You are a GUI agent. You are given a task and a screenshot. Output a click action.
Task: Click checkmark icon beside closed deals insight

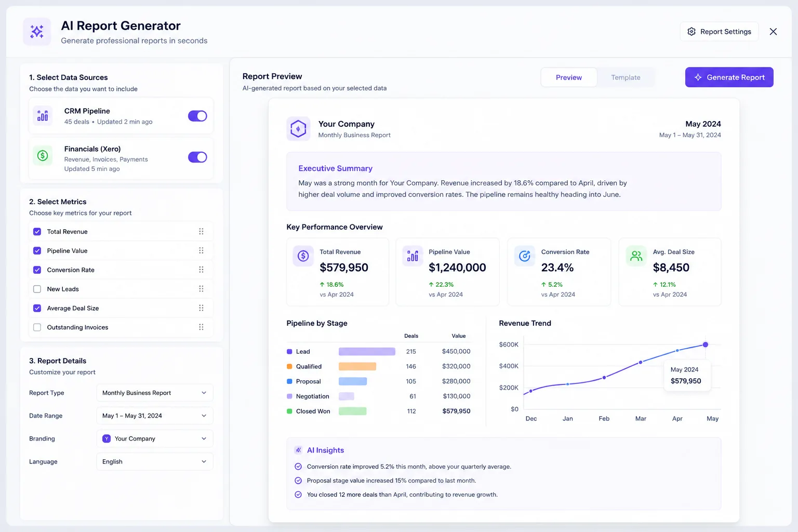point(298,495)
